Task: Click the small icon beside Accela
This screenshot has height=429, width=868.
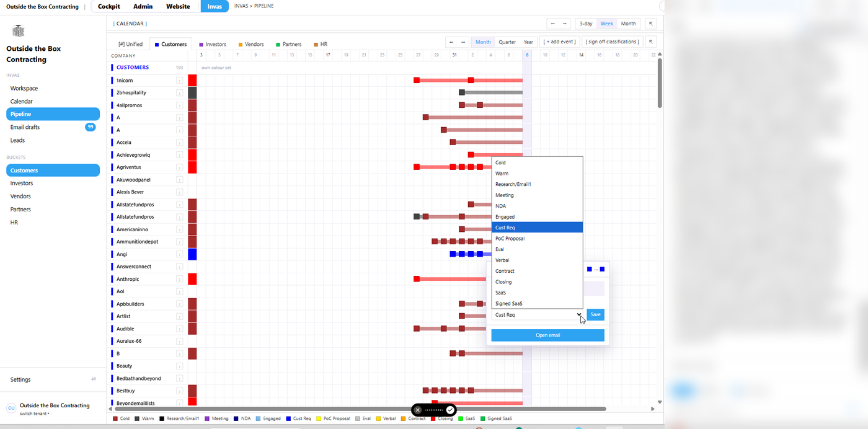Action: [x=179, y=143]
